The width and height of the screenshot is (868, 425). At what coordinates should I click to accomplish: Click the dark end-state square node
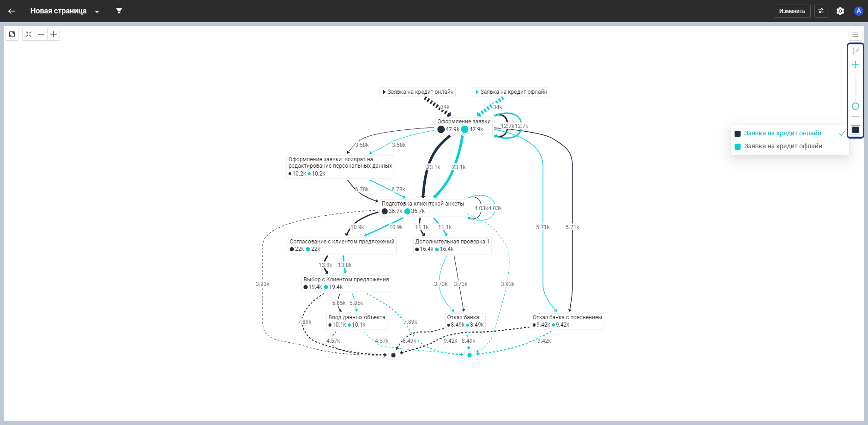pyautogui.click(x=393, y=355)
